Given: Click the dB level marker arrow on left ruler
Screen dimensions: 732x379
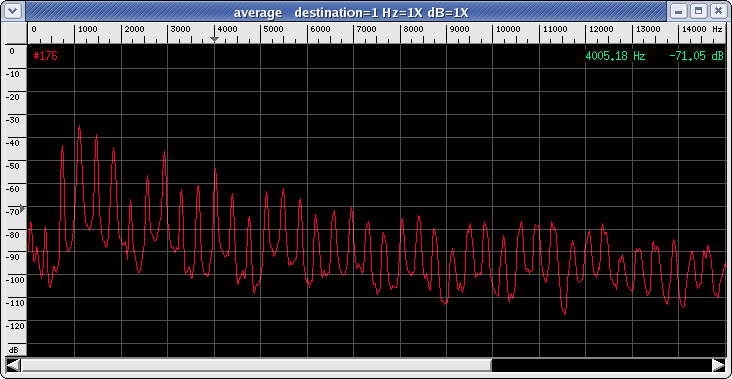Looking at the screenshot, I should 22,208.
